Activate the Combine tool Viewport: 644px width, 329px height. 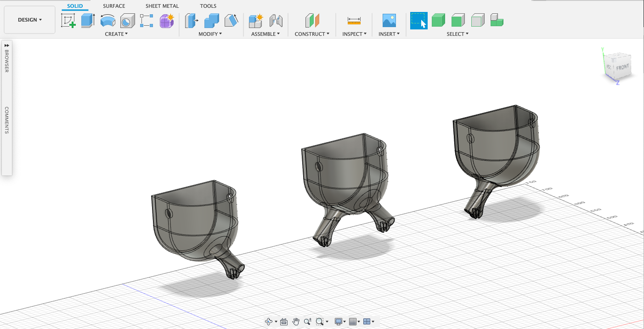(x=211, y=21)
